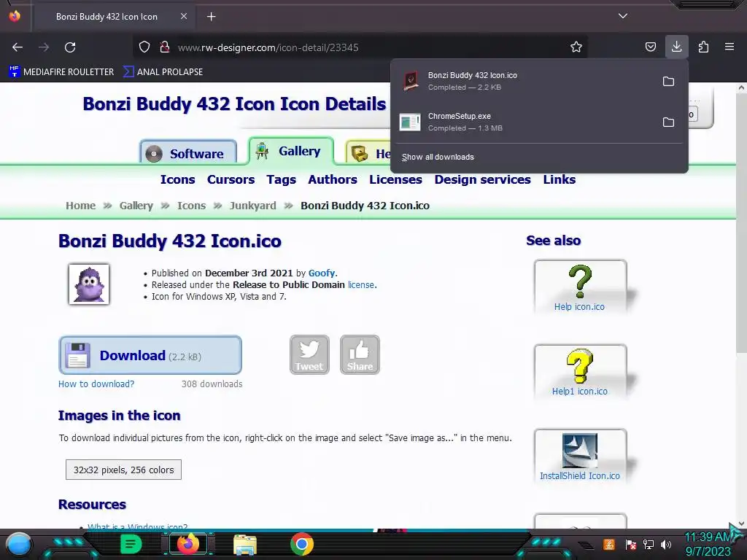This screenshot has height=560, width=747.
Task: Click the Tweet button
Action: pos(309,355)
